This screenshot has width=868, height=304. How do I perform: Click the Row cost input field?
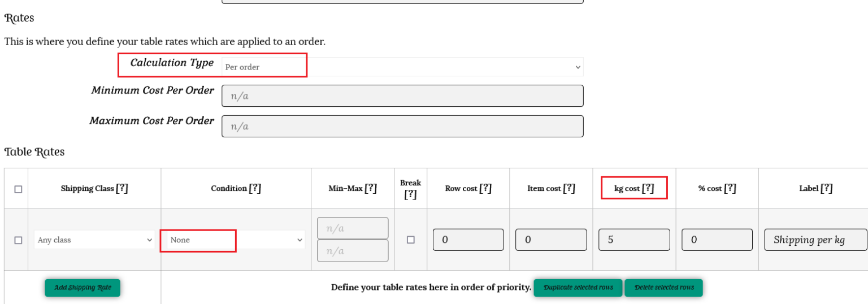coord(468,240)
